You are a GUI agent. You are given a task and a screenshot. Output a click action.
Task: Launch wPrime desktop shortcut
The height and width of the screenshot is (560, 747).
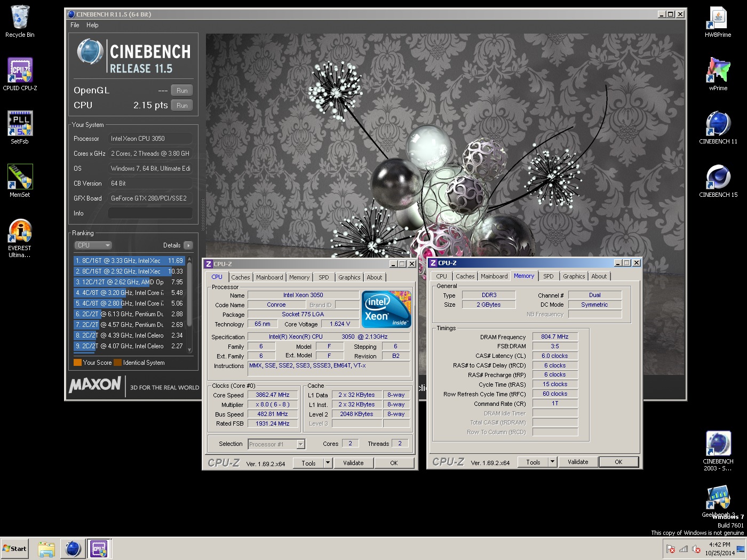[x=718, y=75]
